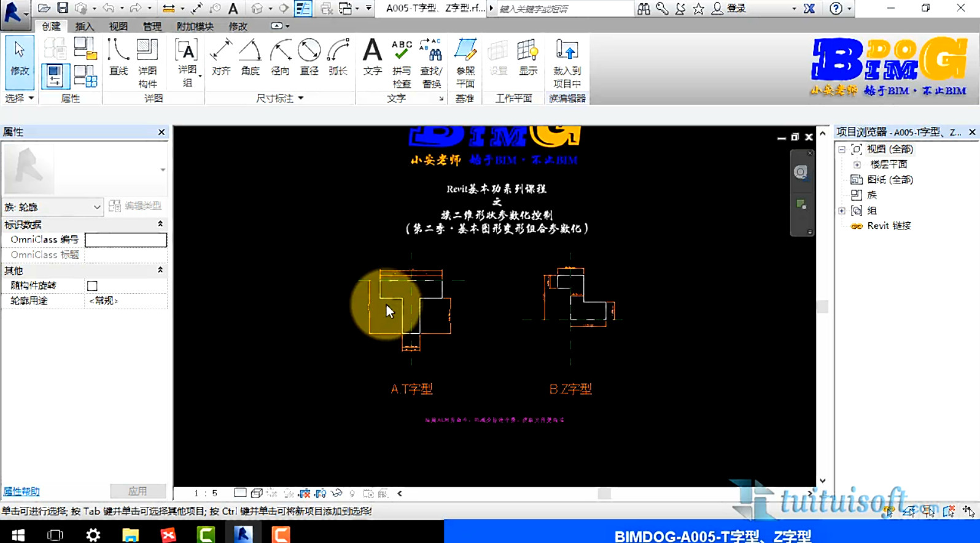The height and width of the screenshot is (543, 980).
Task: Click the binoculars search icon
Action: point(644,9)
